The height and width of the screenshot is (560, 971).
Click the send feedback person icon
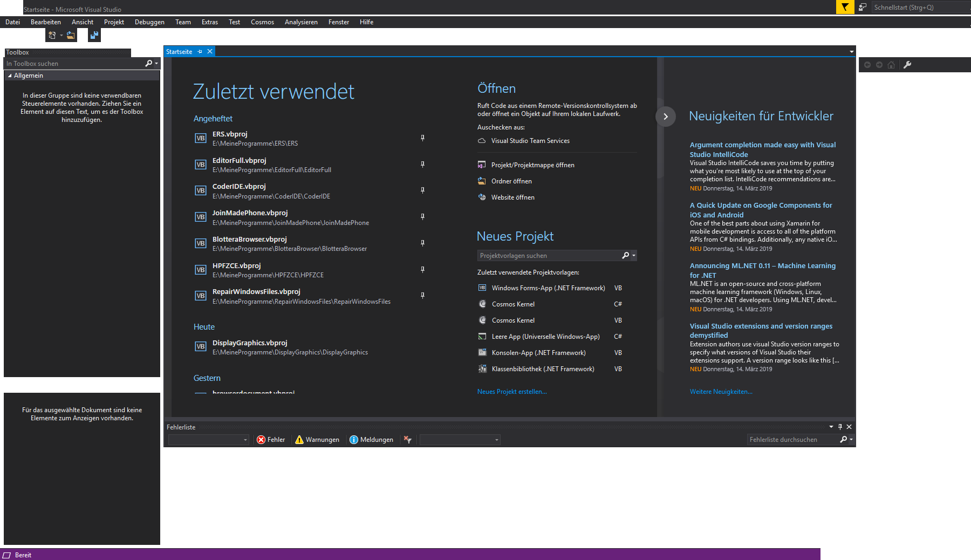click(x=863, y=7)
